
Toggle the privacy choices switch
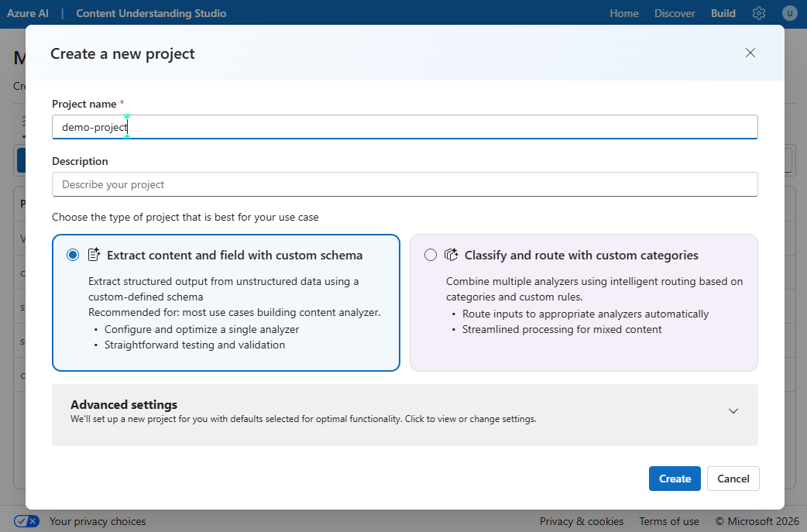click(x=26, y=521)
